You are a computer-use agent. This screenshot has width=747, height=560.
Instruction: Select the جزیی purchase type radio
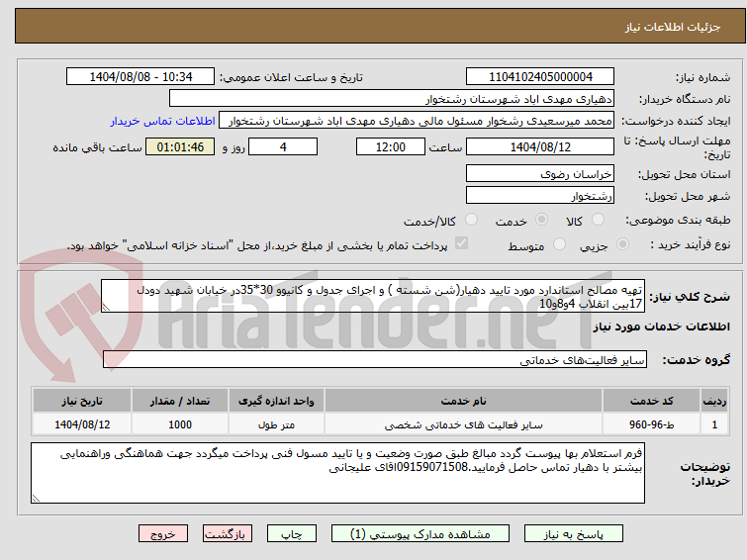click(622, 244)
